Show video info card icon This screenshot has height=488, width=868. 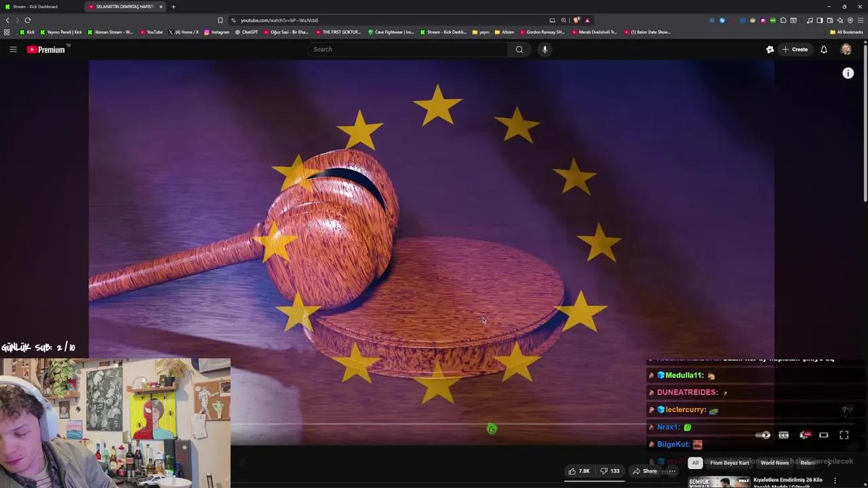pyautogui.click(x=848, y=73)
